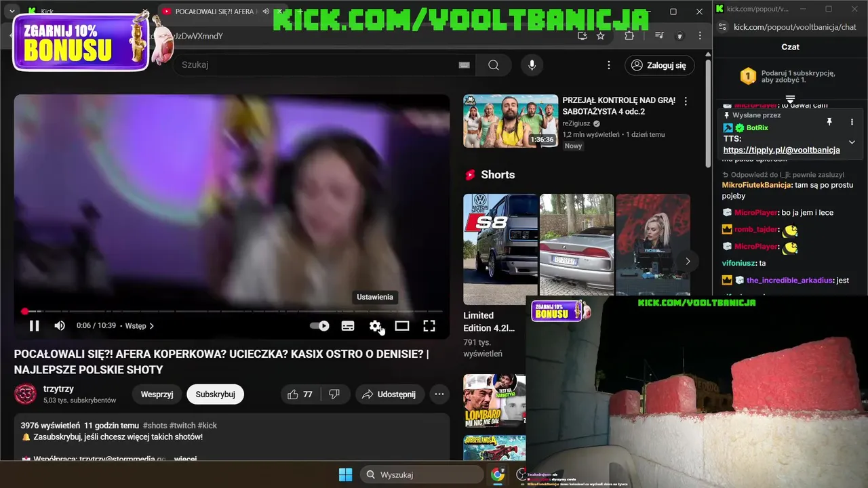Click the MikroFiutekBanicja username
This screenshot has height=488, width=868.
click(756, 184)
